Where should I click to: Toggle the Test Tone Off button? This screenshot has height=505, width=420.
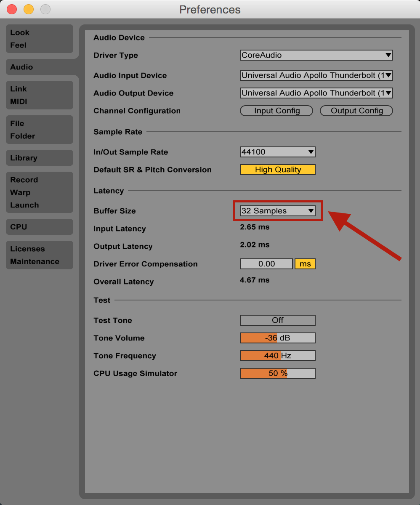pos(277,320)
